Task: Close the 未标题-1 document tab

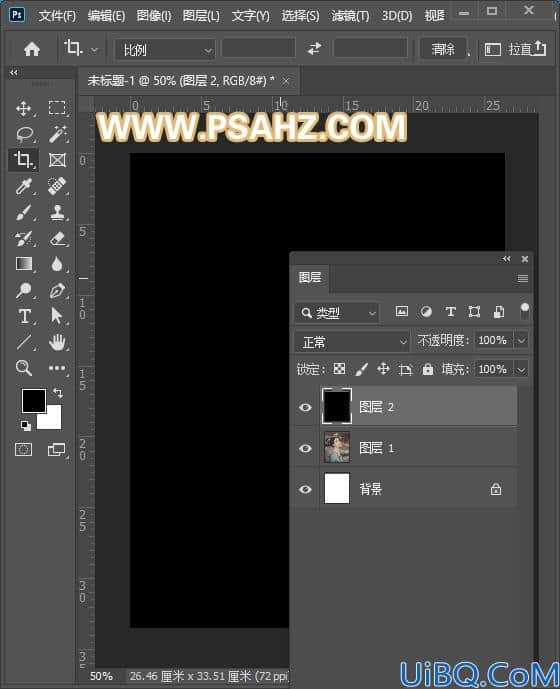Action: click(x=286, y=81)
